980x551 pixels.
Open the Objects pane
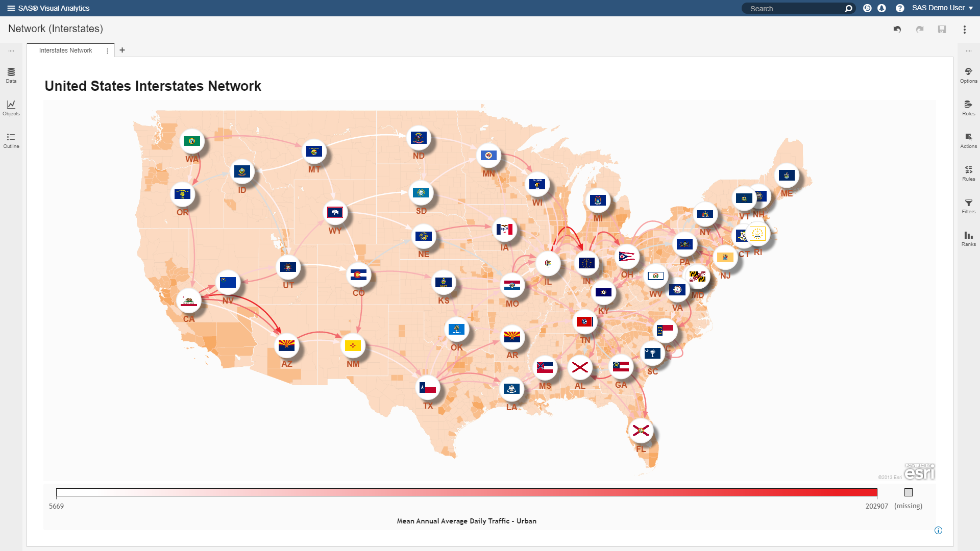[x=10, y=108]
